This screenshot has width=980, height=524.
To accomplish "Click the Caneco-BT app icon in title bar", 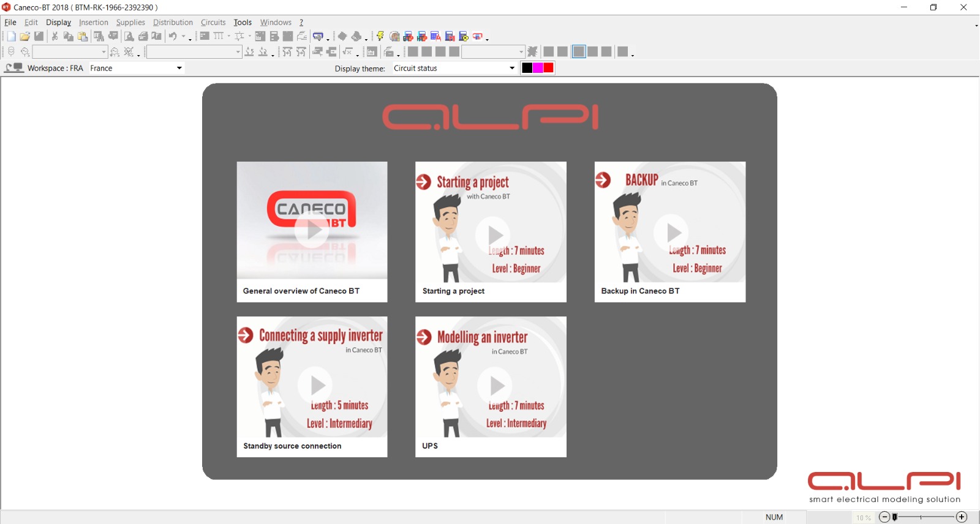I will pos(6,7).
